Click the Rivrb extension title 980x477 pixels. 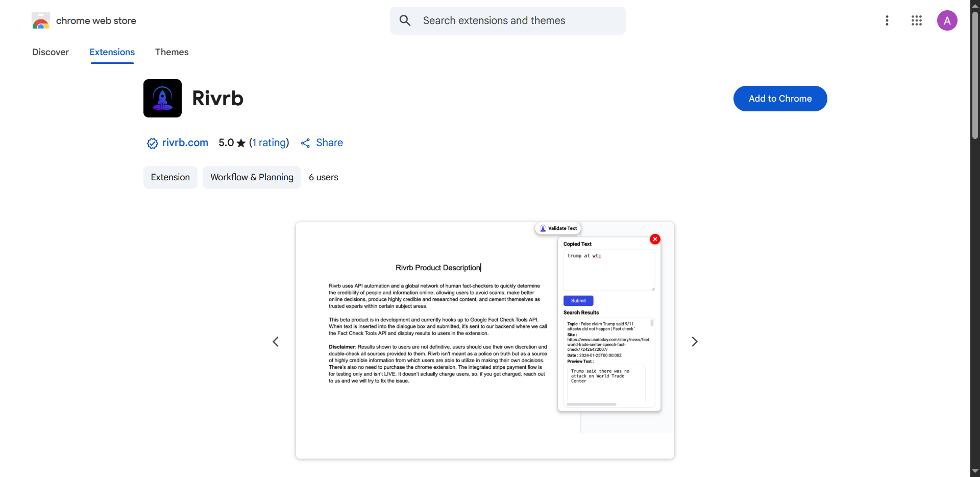[x=218, y=98]
